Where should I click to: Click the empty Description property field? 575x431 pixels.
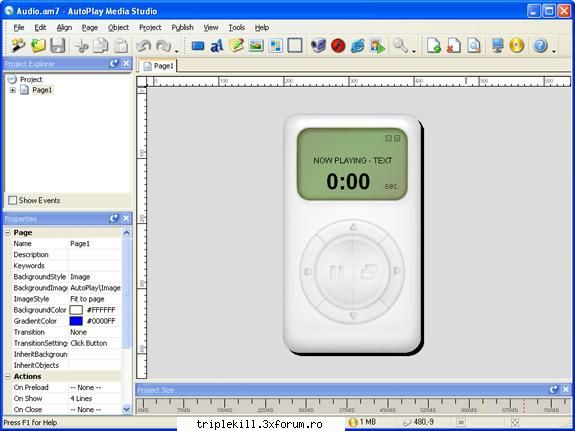95,255
